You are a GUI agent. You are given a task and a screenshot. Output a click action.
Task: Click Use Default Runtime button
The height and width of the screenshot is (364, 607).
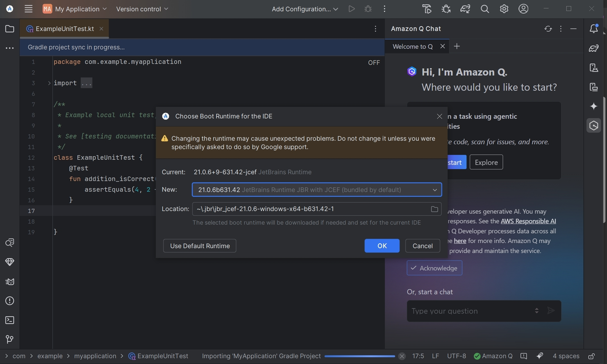[x=200, y=246]
